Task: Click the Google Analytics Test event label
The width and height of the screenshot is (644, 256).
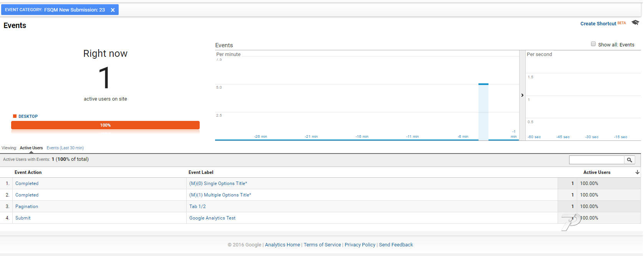Action: [x=212, y=218]
